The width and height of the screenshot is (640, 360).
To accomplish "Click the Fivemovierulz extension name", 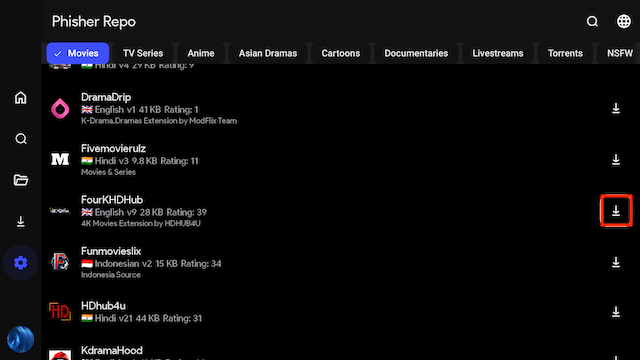I will point(113,149).
